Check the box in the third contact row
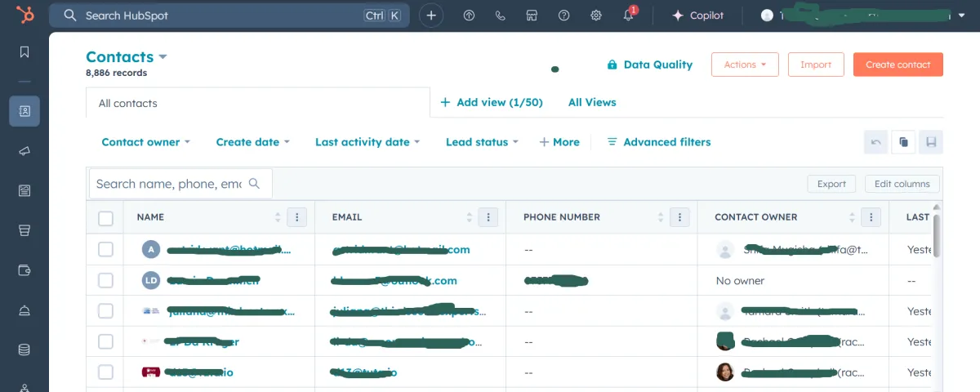 click(x=105, y=311)
